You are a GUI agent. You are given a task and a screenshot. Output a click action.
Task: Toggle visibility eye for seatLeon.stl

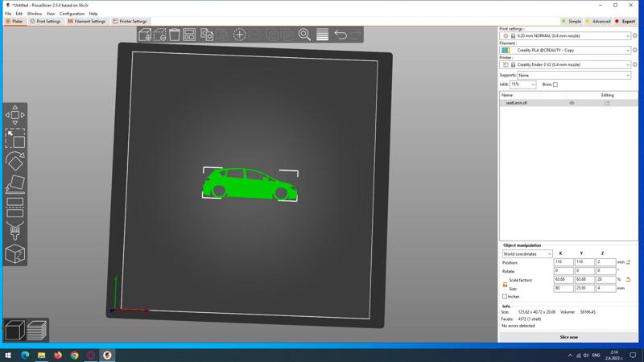[572, 103]
